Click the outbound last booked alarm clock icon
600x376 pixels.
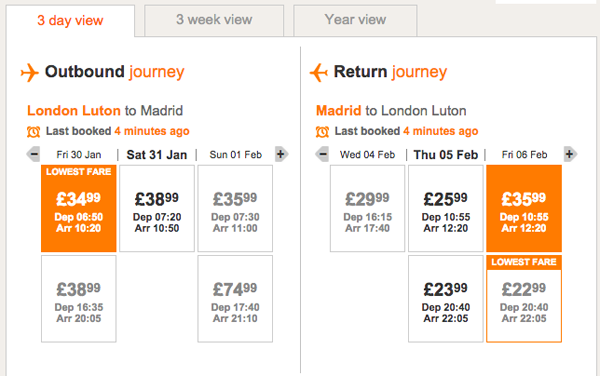33,132
